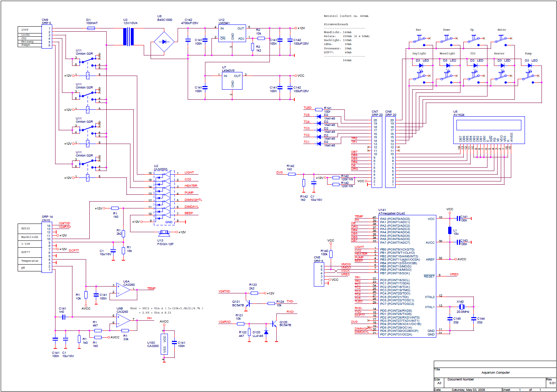Click the Pump D3 LED symbol
The width and height of the screenshot is (557, 392).
tap(529, 66)
